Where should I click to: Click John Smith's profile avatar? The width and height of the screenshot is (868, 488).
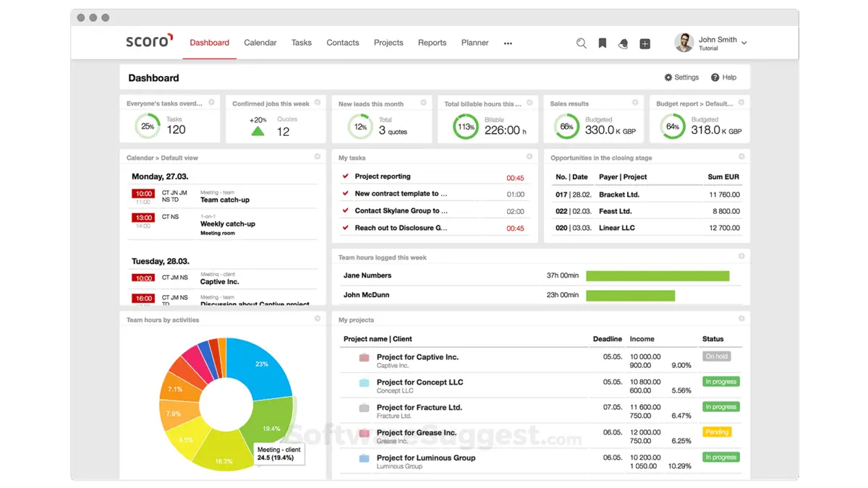pos(684,43)
